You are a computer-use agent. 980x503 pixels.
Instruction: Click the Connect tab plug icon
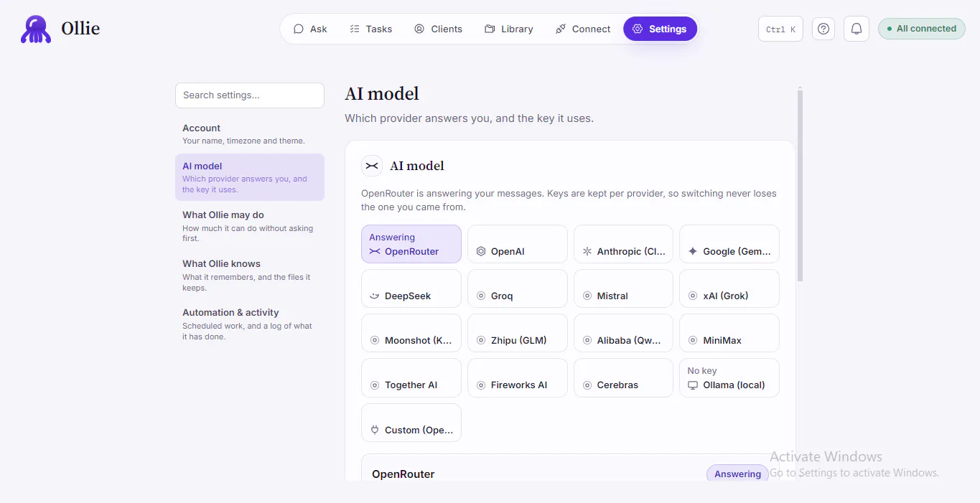(x=561, y=29)
